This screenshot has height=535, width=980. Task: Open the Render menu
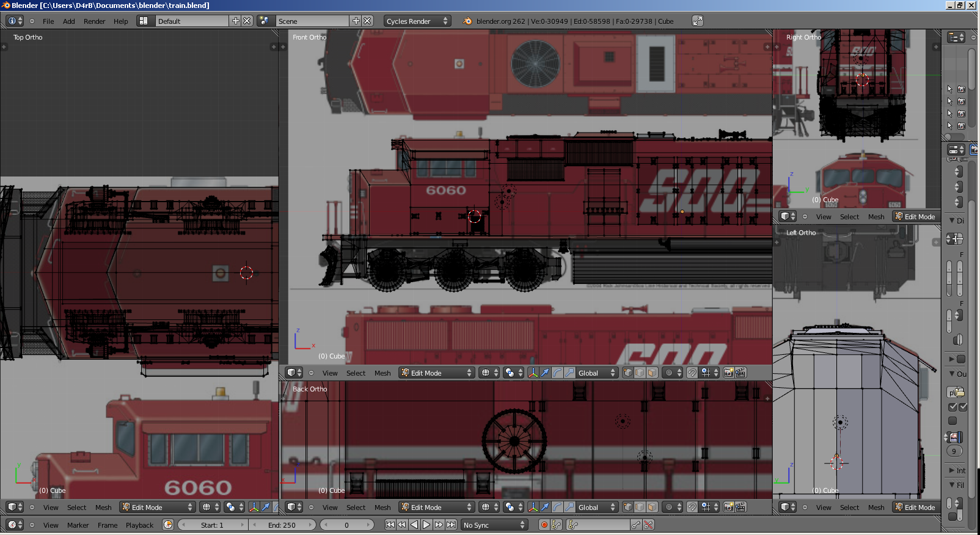(95, 21)
